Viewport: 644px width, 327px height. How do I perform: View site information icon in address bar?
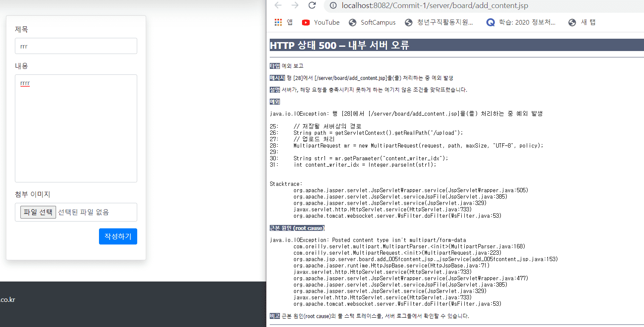coord(333,6)
